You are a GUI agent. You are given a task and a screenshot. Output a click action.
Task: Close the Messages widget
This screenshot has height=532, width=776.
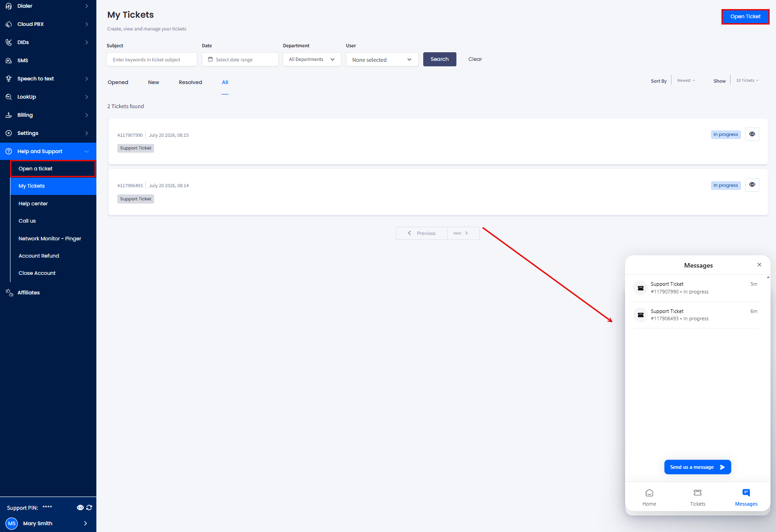click(759, 264)
